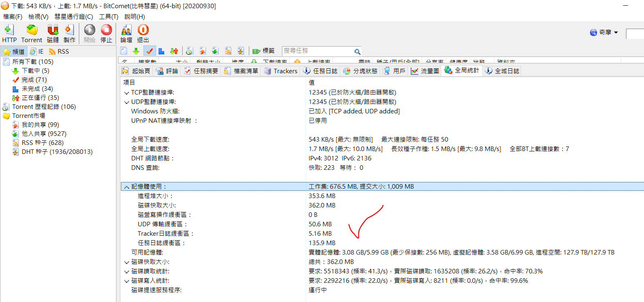Open 說明(H) menu
The height and width of the screenshot is (302, 644).
tap(135, 17)
